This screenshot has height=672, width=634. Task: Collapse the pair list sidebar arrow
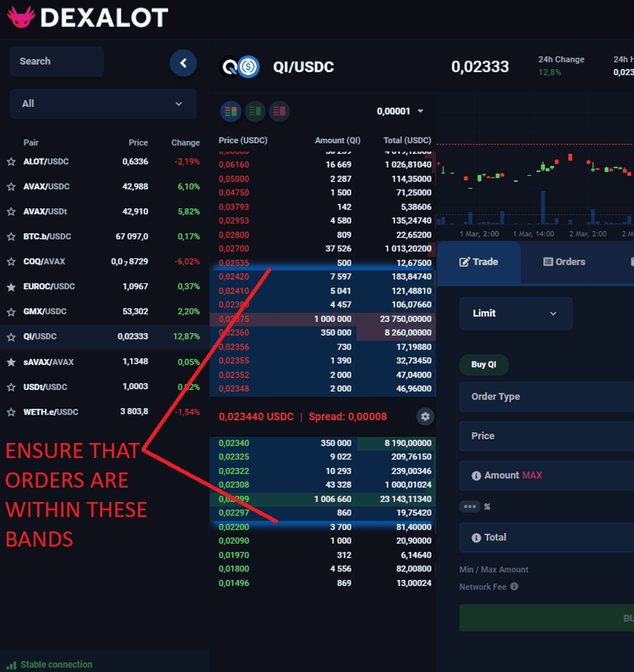(x=183, y=63)
